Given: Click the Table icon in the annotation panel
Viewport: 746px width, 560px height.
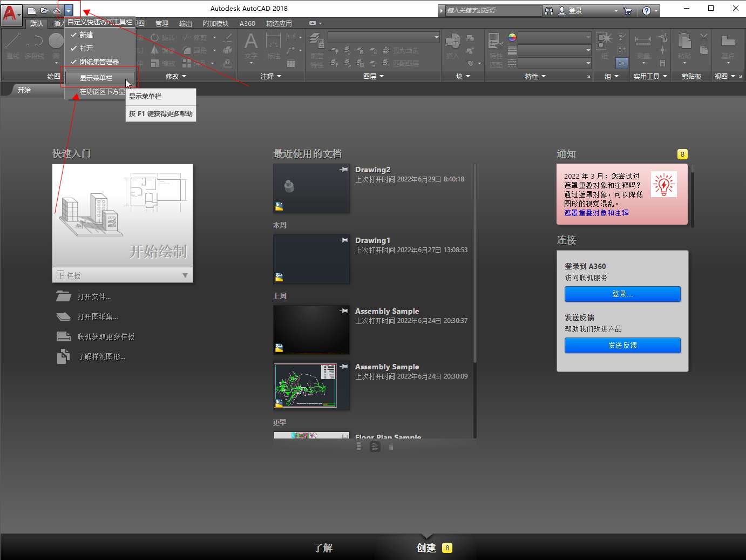Looking at the screenshot, I should pos(291,63).
